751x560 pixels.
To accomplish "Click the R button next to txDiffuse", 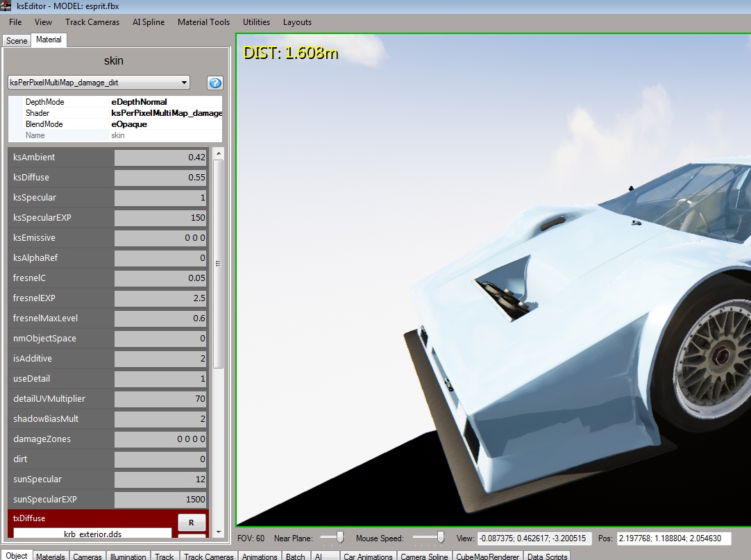I will pos(192,523).
